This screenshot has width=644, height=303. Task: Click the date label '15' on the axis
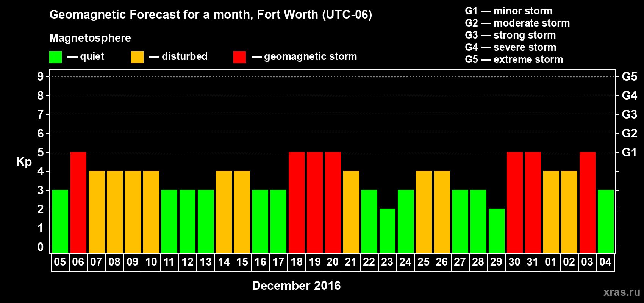[x=242, y=262]
